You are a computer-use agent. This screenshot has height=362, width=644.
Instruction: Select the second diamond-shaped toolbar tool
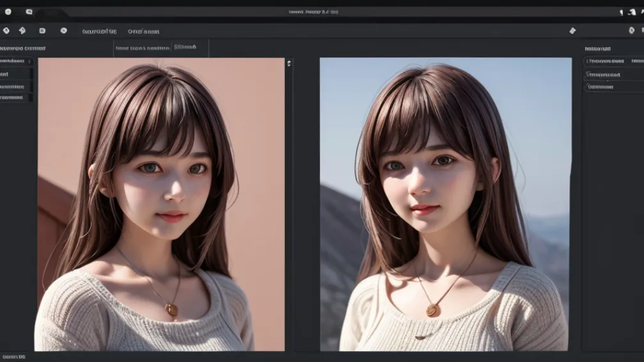[22, 31]
